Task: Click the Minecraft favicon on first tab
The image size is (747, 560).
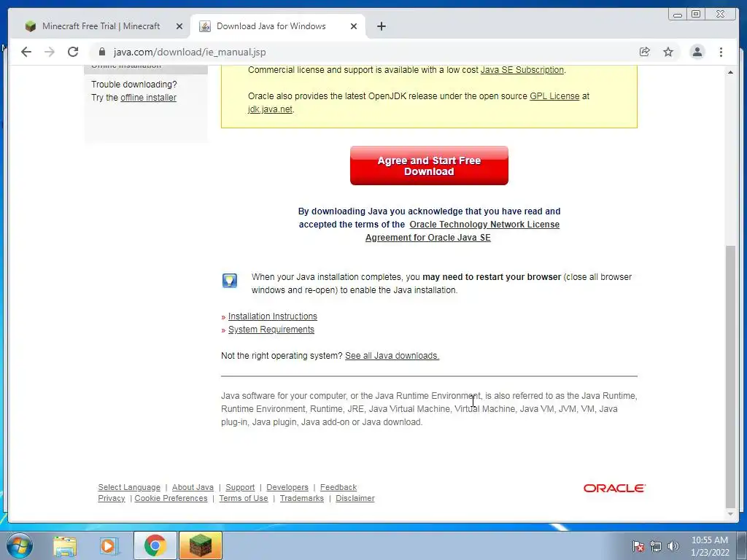Action: 31,26
